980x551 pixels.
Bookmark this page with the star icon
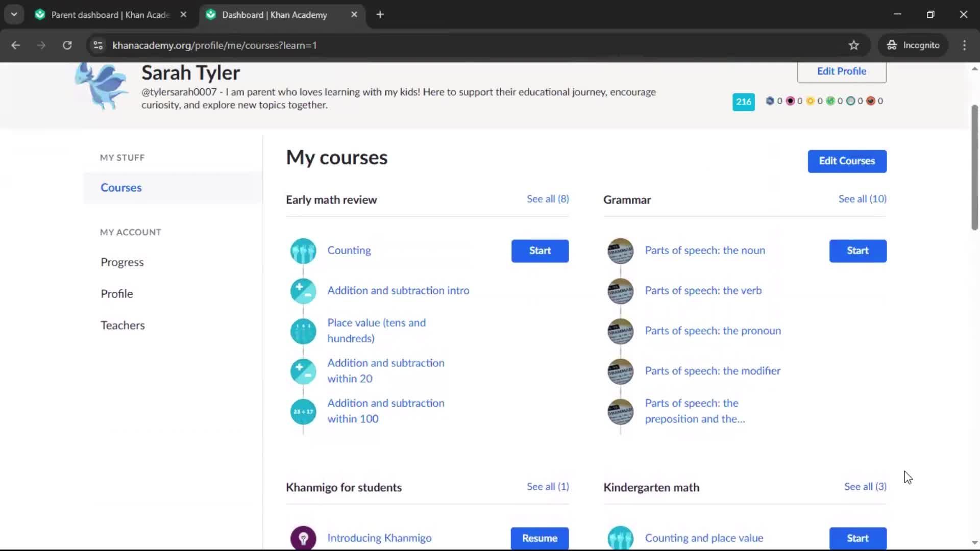(x=854, y=45)
